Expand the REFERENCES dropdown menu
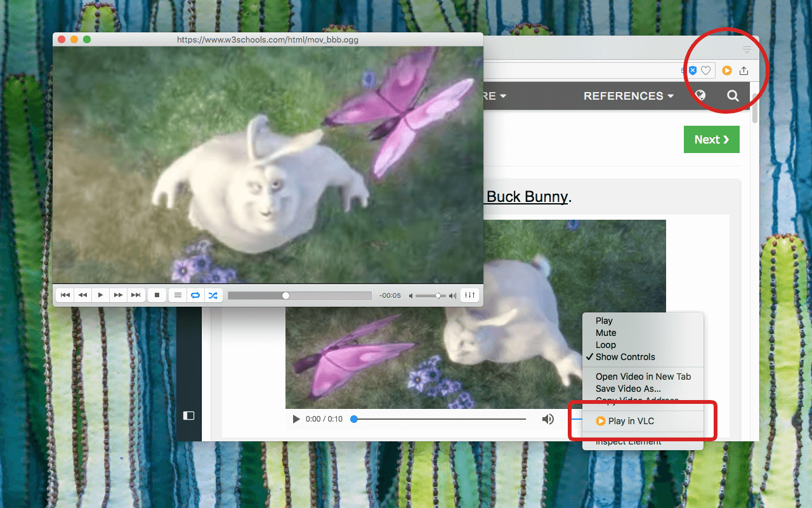 tap(627, 96)
